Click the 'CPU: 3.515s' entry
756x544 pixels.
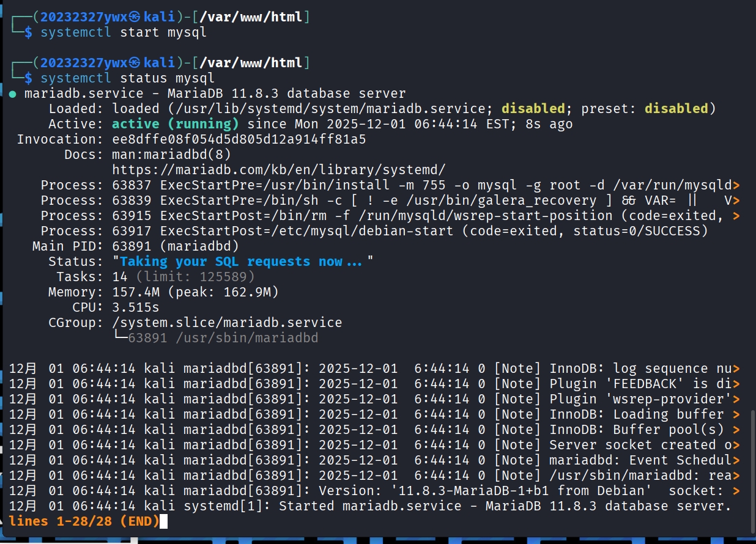tap(116, 307)
